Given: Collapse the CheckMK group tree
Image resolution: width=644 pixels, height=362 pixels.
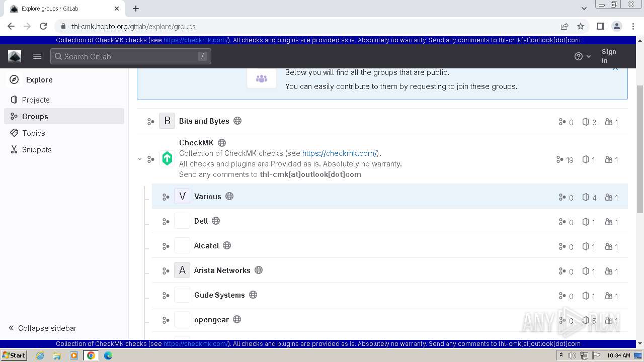Looking at the screenshot, I should 140,159.
